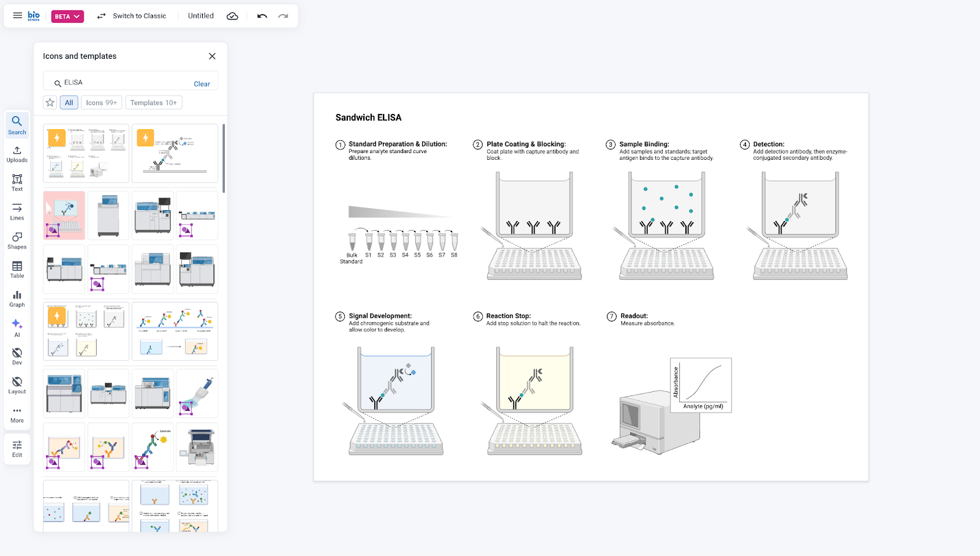Screen dimensions: 980x556
Task: Insert a Table from the sidebar
Action: 17,269
